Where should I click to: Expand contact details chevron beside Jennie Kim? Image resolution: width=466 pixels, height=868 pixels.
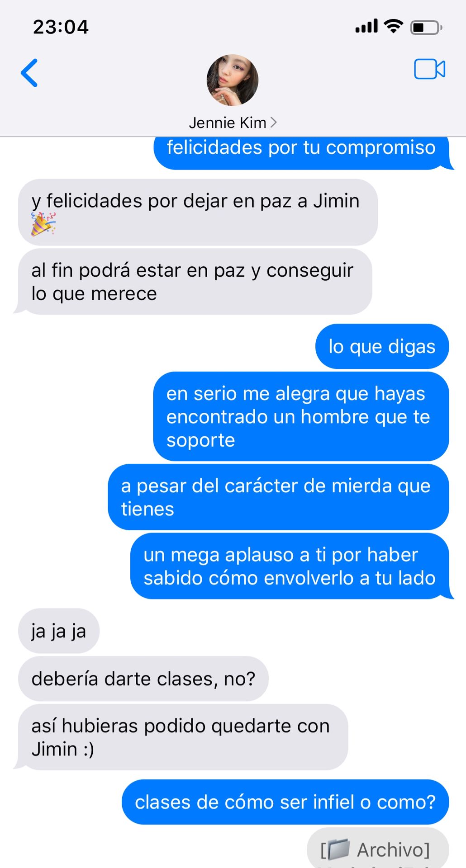tap(273, 123)
